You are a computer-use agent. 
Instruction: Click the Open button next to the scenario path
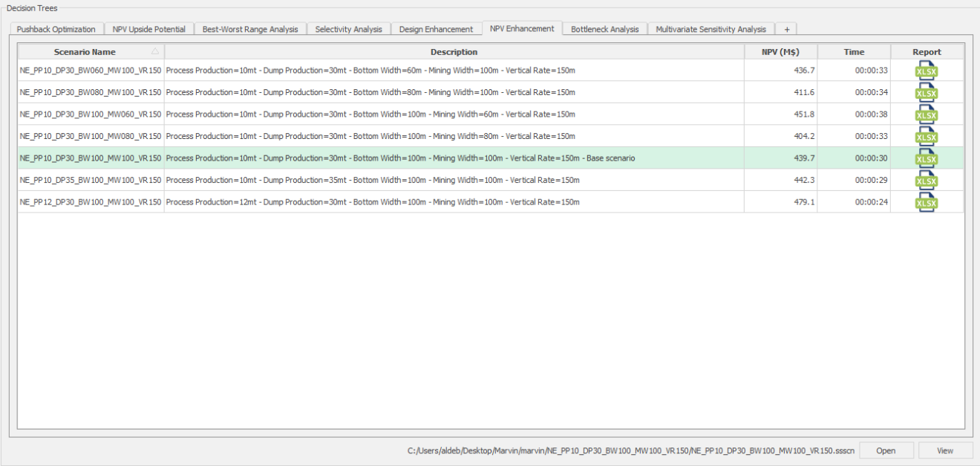(886, 450)
